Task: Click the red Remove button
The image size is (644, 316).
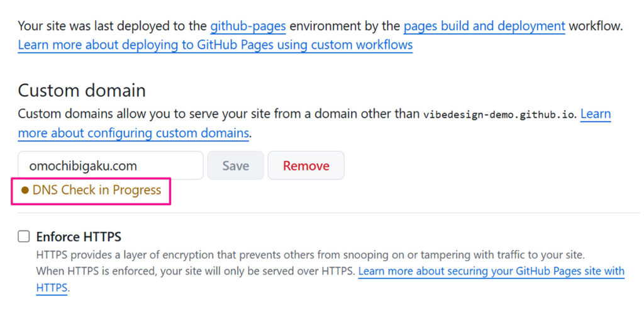Action: [306, 166]
